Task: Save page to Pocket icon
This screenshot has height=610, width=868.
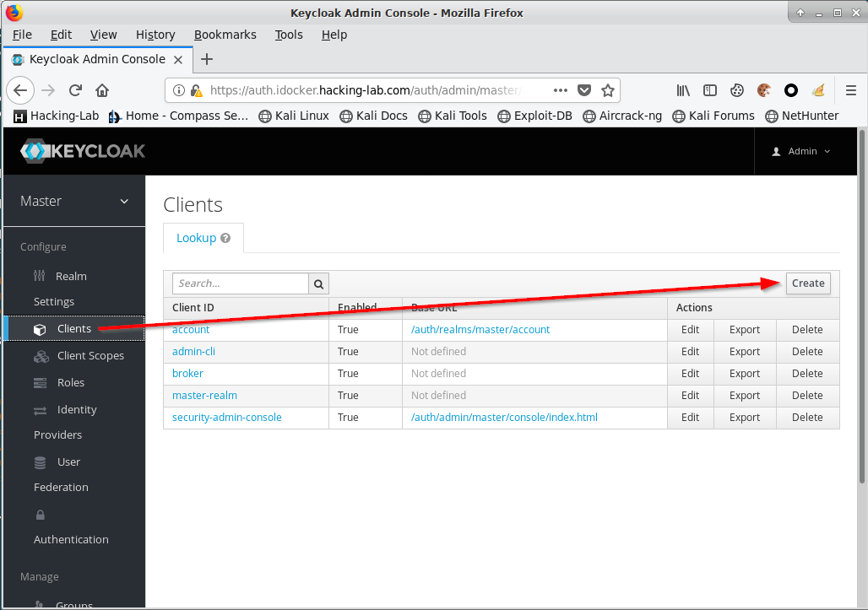Action: (584, 90)
